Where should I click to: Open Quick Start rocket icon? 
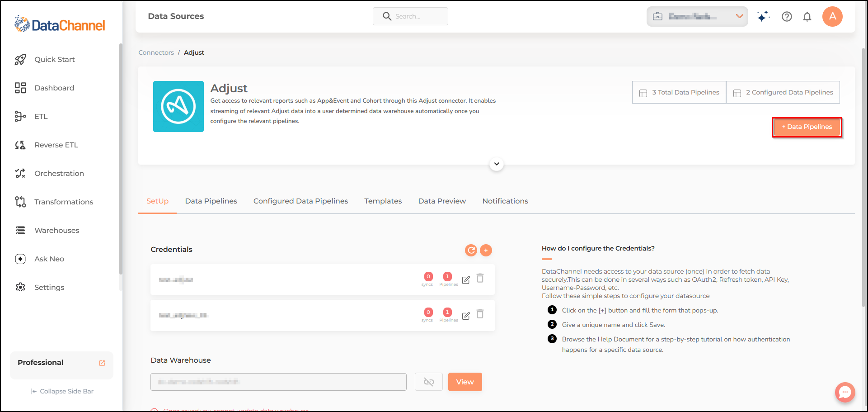click(x=20, y=60)
